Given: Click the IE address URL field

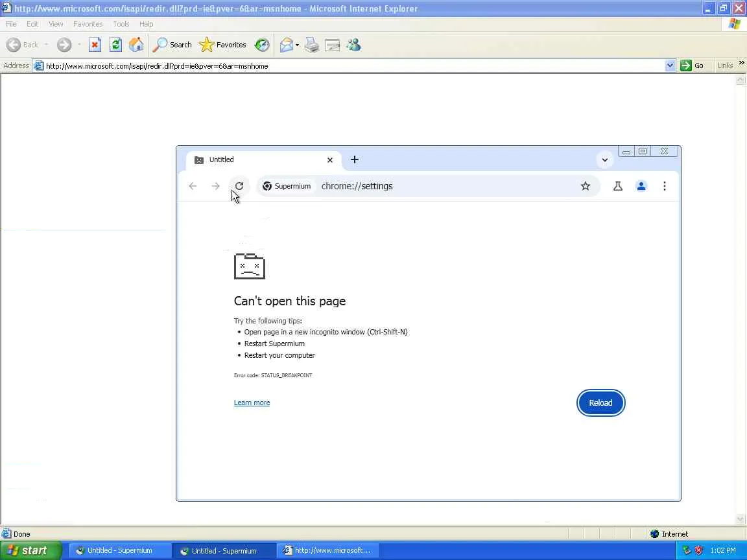Looking at the screenshot, I should [353, 65].
